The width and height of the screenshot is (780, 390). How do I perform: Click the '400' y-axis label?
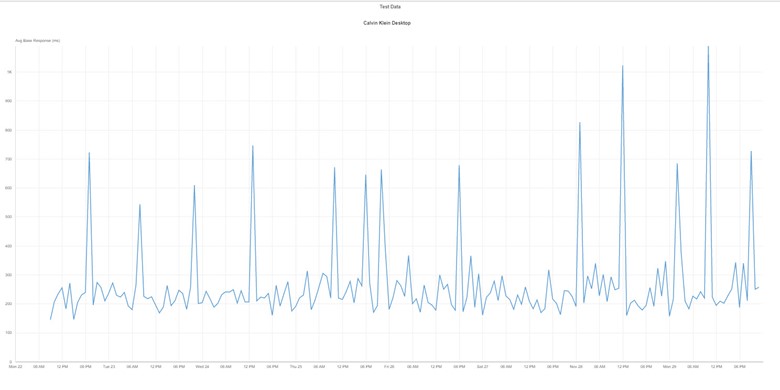(x=9, y=246)
